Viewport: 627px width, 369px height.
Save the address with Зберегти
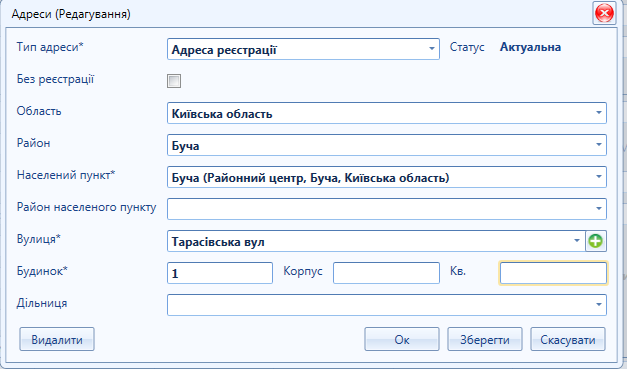[x=485, y=339]
